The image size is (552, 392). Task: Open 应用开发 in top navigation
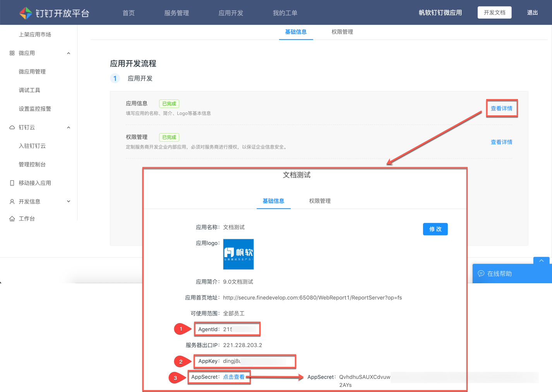click(x=231, y=13)
